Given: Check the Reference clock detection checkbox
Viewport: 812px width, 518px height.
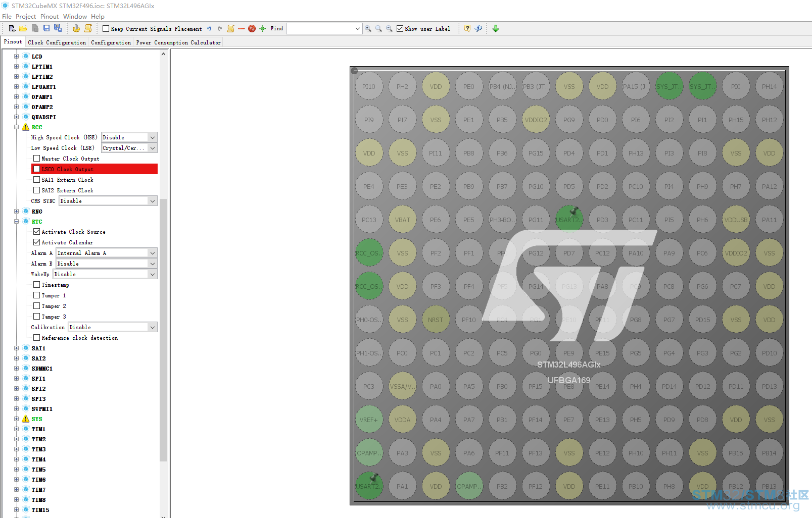Looking at the screenshot, I should [36, 338].
